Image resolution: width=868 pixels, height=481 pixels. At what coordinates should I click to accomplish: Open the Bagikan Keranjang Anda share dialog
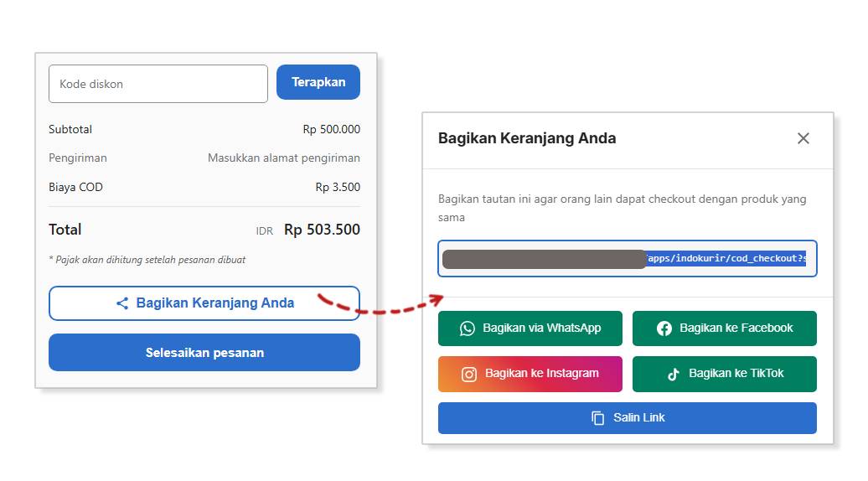click(204, 303)
